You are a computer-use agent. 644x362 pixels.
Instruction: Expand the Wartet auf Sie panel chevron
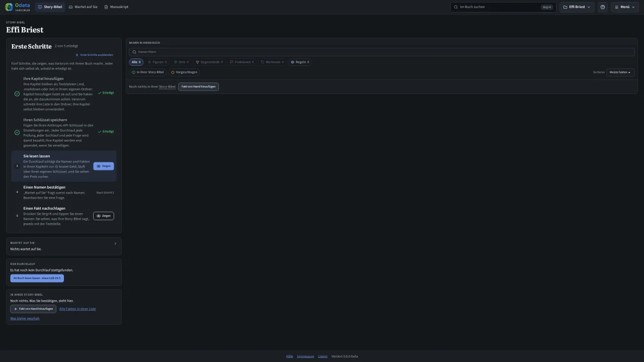(x=115, y=244)
